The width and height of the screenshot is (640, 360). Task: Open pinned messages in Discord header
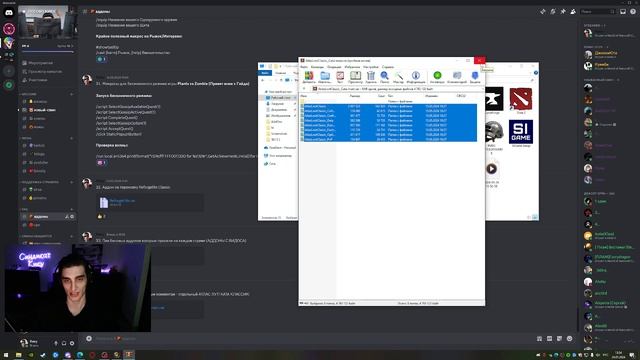(x=563, y=11)
